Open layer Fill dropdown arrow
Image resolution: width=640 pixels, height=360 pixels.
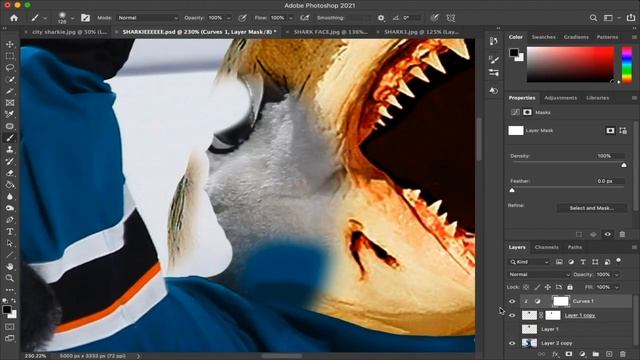coord(617,287)
